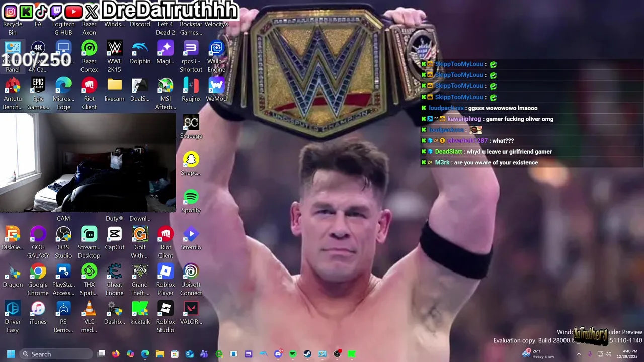The image size is (644, 362).
Task: Select the Roblox Studio desktop icon
Action: [166, 317]
